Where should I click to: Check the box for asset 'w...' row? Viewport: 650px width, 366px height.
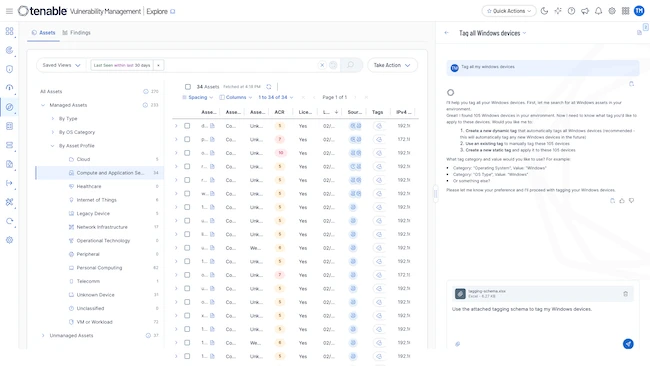pyautogui.click(x=187, y=194)
